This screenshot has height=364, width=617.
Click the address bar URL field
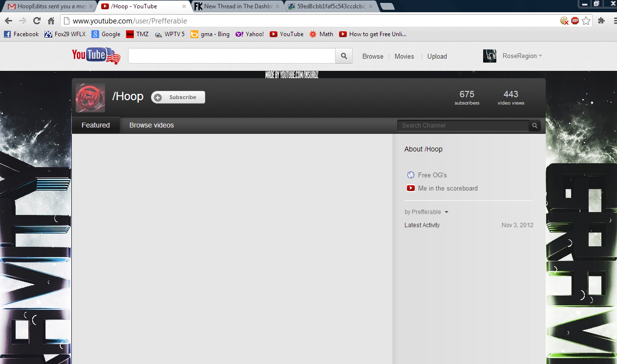click(x=313, y=21)
